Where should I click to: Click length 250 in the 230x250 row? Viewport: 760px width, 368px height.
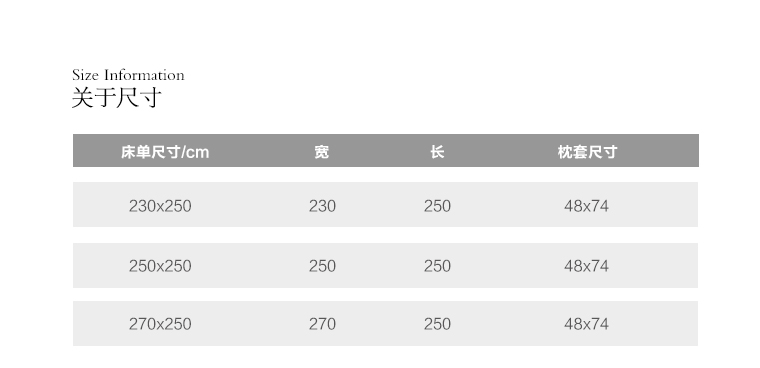coord(437,206)
